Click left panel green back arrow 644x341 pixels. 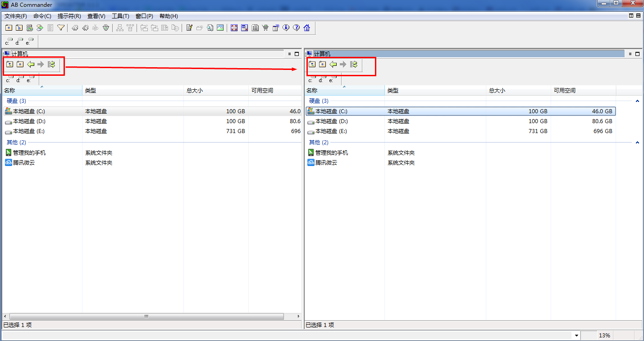point(31,65)
